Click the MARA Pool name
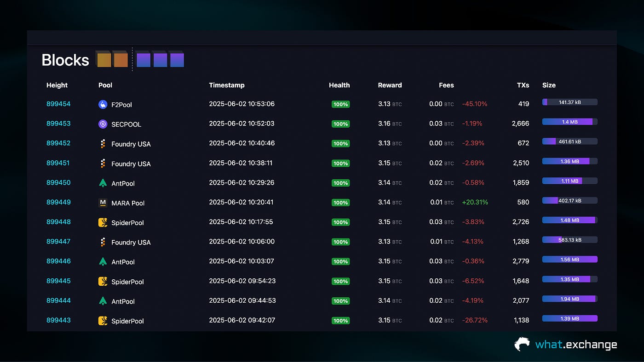The image size is (644, 362). (x=128, y=203)
